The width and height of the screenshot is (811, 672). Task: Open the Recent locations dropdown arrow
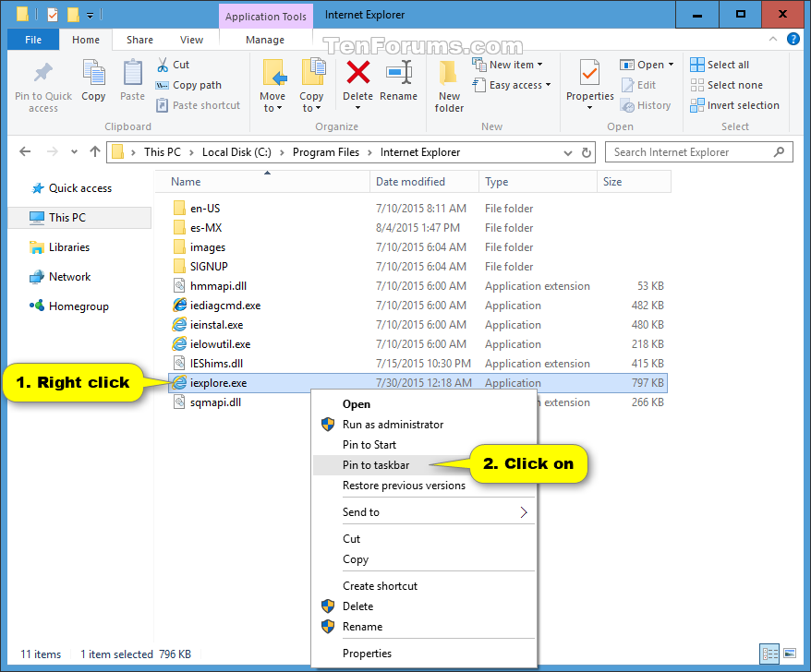point(74,152)
